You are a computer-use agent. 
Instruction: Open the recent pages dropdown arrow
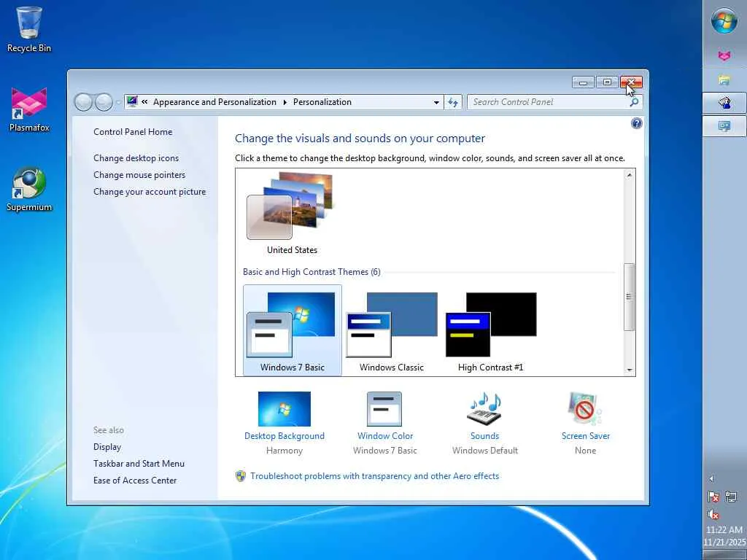click(x=118, y=102)
